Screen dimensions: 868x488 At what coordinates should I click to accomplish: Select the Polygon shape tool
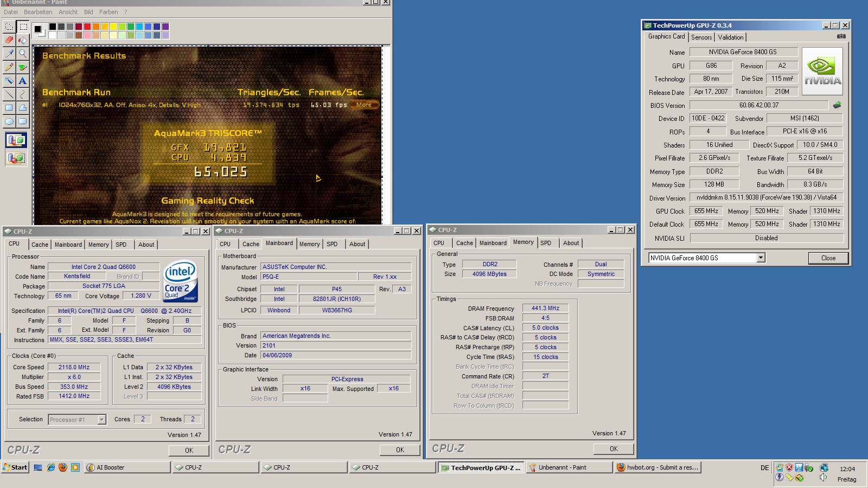pyautogui.click(x=23, y=108)
